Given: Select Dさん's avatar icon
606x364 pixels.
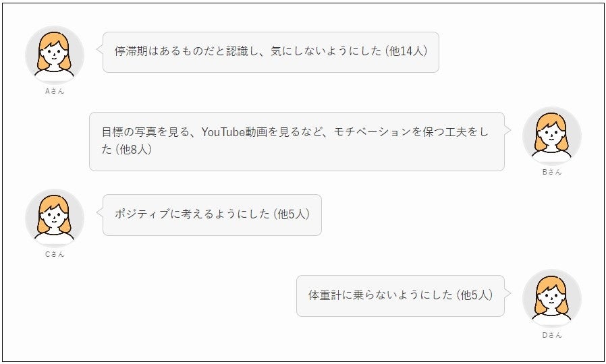Looking at the screenshot, I should 552,298.
